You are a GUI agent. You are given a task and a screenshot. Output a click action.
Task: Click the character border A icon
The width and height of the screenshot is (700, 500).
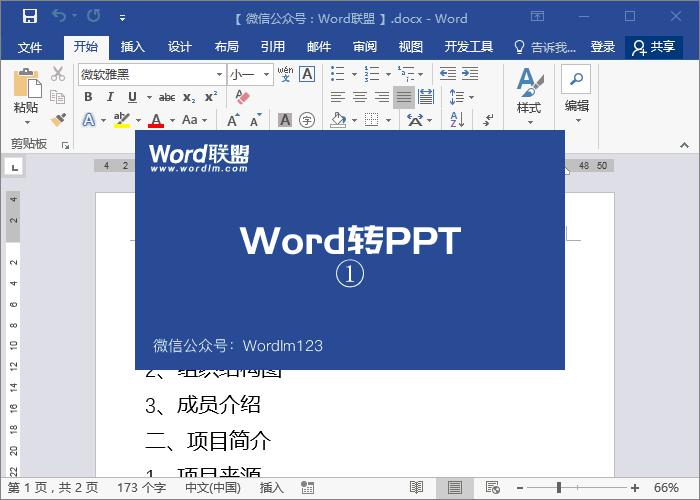pos(307,74)
